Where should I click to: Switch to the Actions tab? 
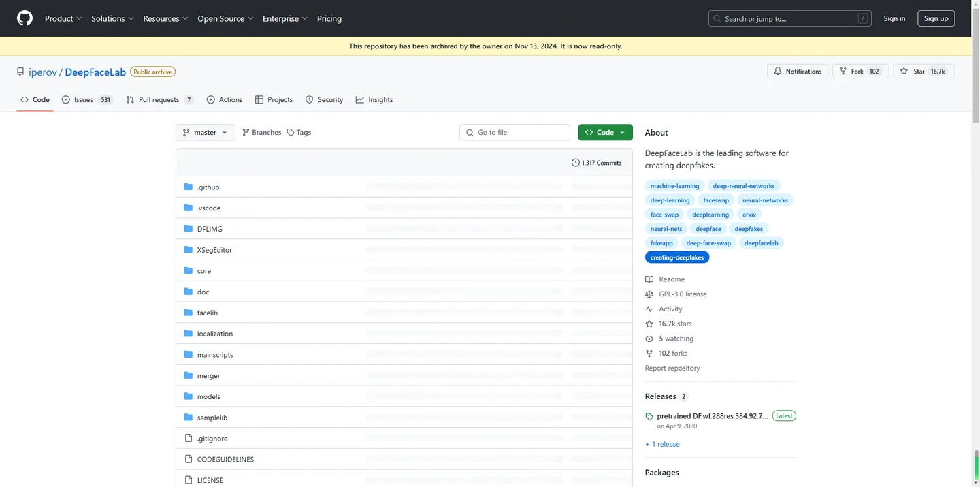225,99
